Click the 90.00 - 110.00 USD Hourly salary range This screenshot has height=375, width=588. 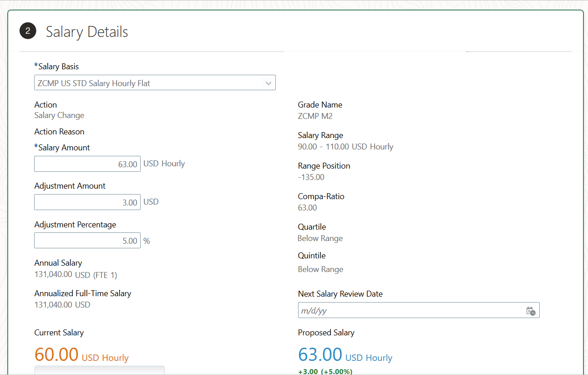345,147
